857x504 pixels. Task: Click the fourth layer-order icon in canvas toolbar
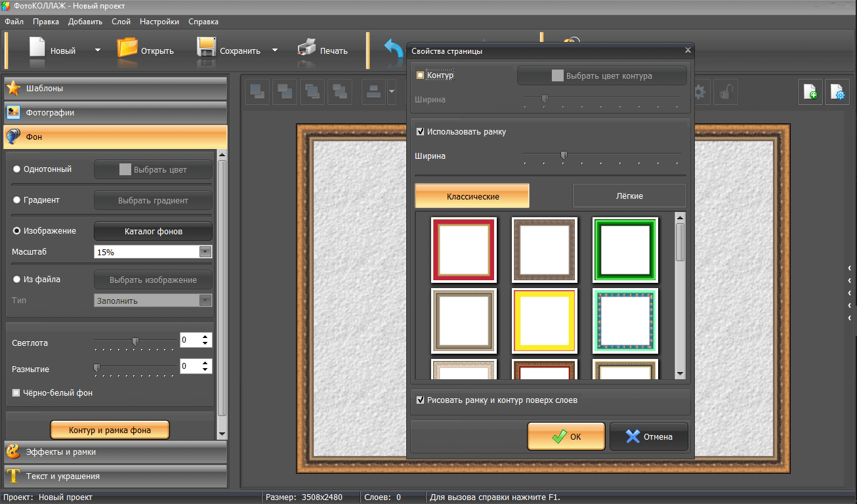click(340, 93)
